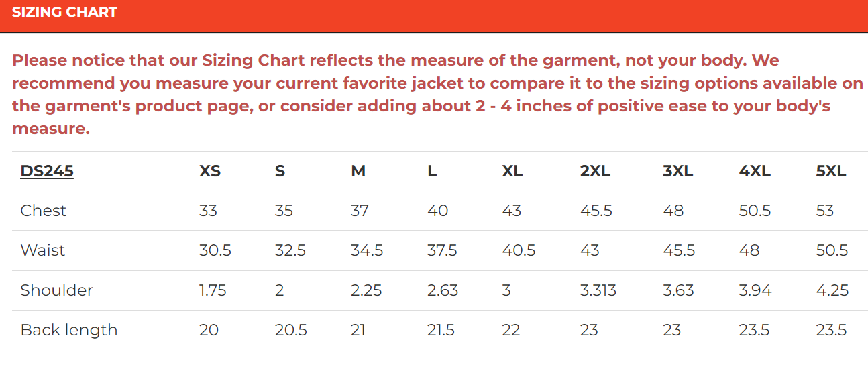Click the S back length value 20.5
The height and width of the screenshot is (375, 868).
click(x=291, y=330)
